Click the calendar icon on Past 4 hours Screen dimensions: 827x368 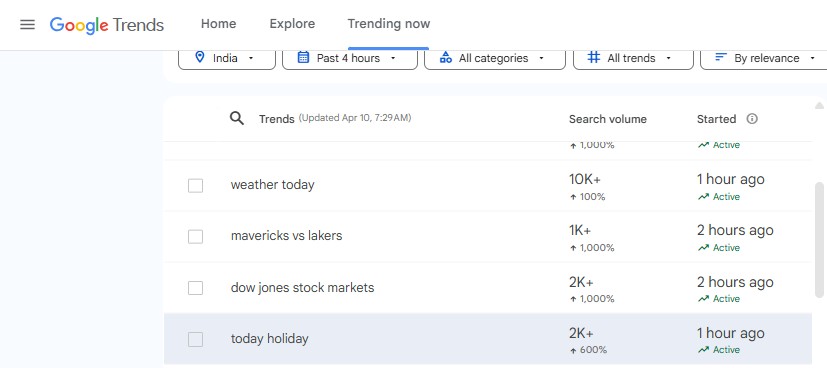(x=303, y=57)
